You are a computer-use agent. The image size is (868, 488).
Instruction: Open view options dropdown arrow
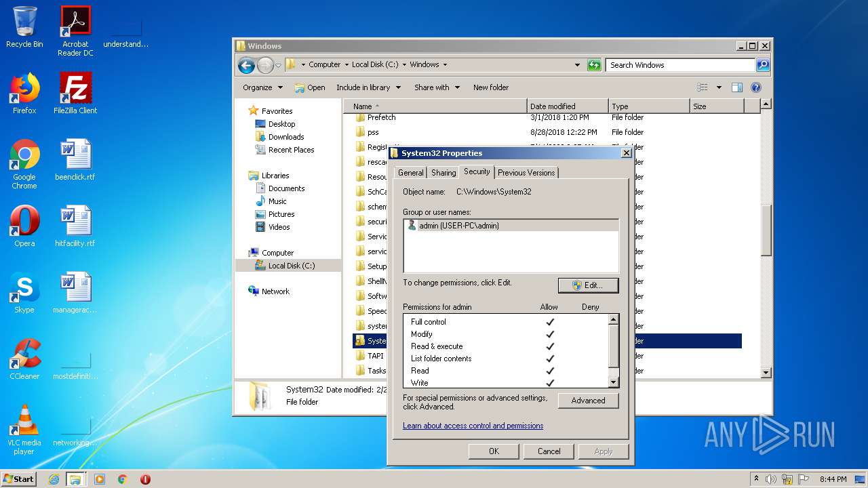click(x=719, y=87)
